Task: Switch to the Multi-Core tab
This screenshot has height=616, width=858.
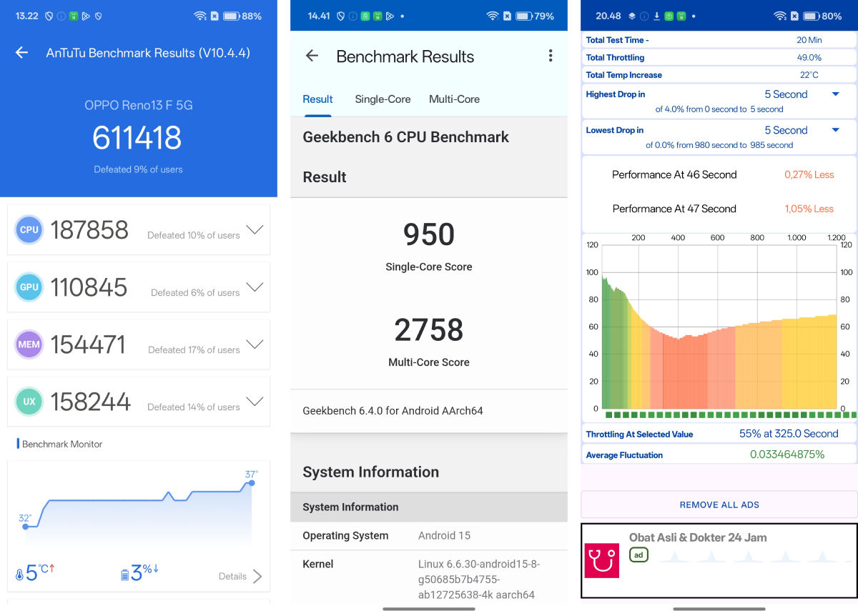Action: click(454, 99)
